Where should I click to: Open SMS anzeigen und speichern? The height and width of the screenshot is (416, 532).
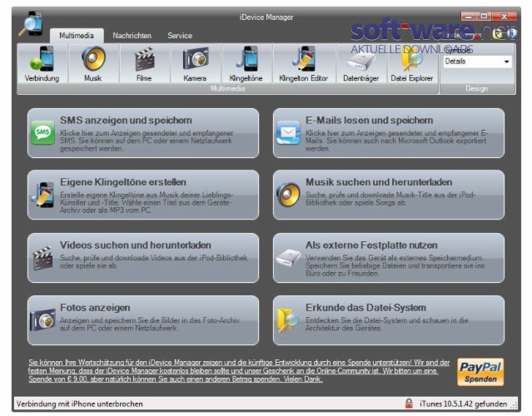(x=143, y=133)
